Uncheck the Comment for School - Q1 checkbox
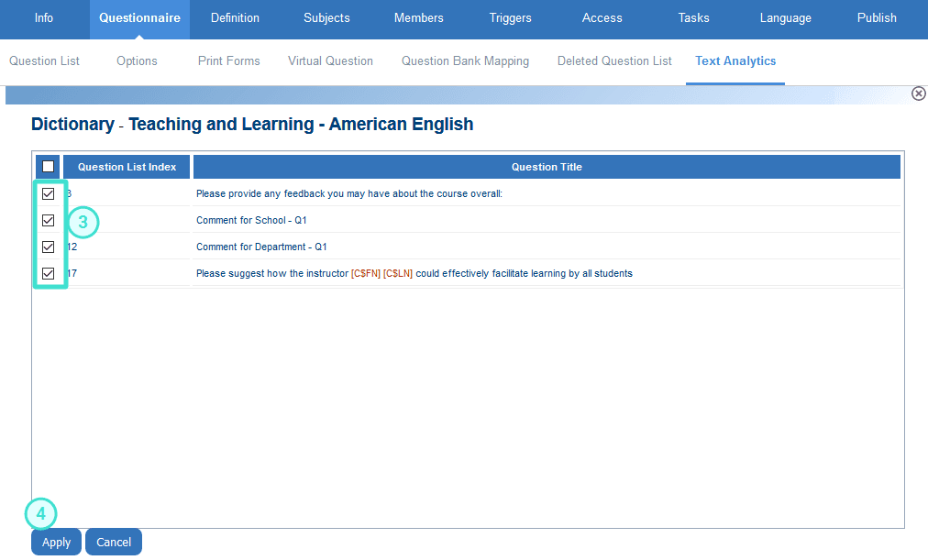The image size is (928, 560). pyautogui.click(x=50, y=220)
